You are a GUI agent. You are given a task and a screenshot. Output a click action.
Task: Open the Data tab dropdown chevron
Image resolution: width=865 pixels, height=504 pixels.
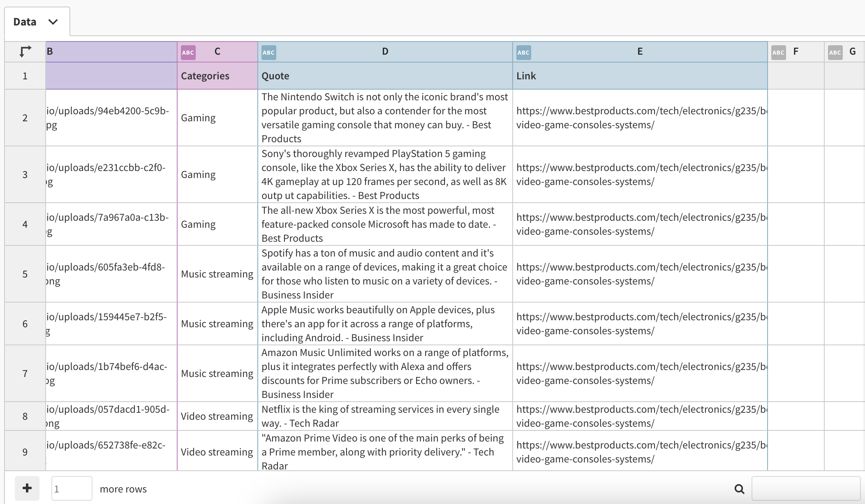click(53, 22)
